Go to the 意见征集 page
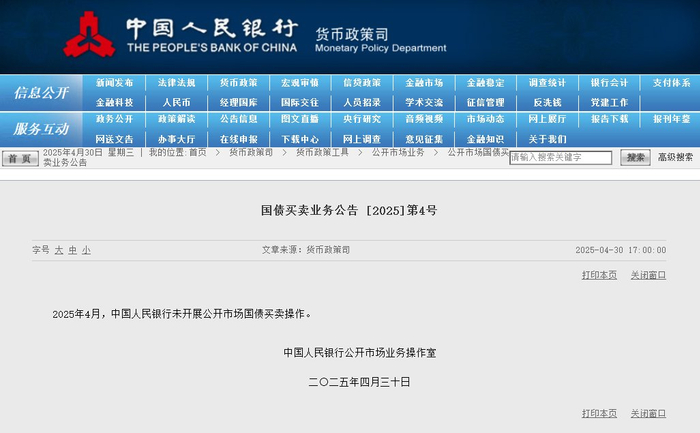Image resolution: width=700 pixels, height=433 pixels. pyautogui.click(x=424, y=139)
